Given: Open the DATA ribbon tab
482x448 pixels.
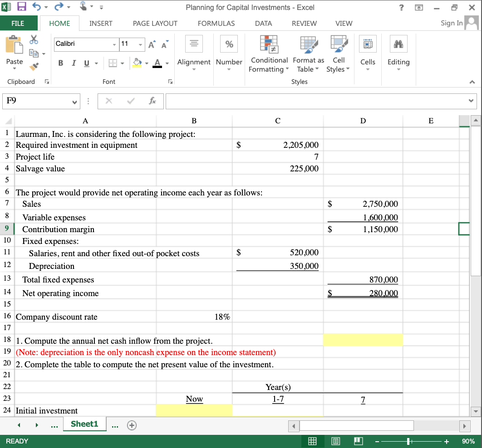Looking at the screenshot, I should tap(263, 23).
